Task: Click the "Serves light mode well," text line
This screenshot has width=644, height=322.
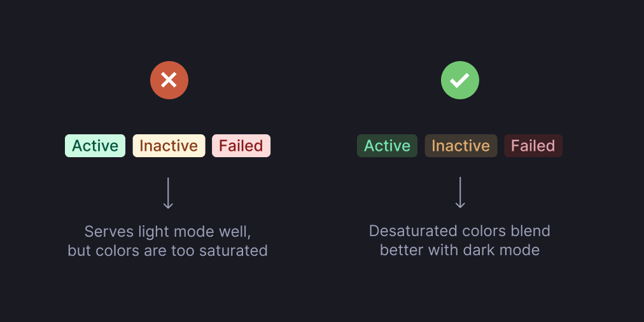Action: click(167, 231)
